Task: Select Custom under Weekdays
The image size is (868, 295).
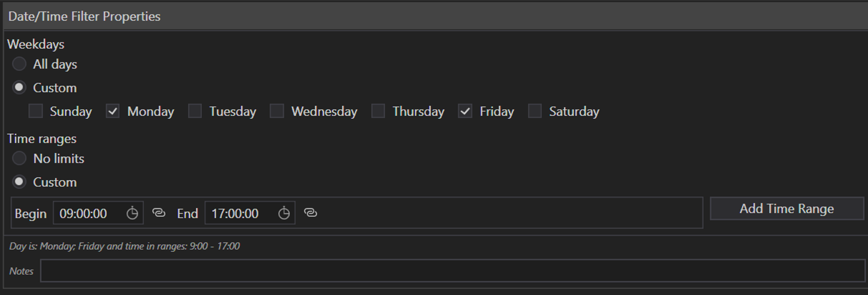Action: click(x=19, y=87)
